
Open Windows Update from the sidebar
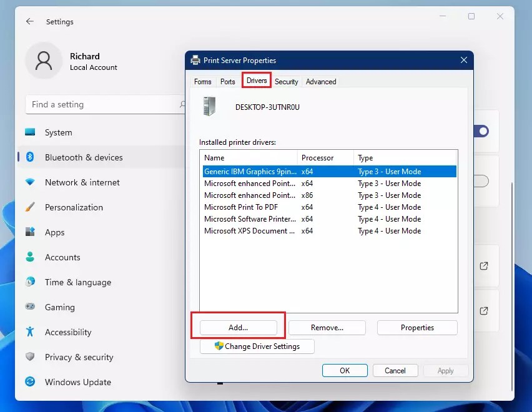pyautogui.click(x=29, y=382)
